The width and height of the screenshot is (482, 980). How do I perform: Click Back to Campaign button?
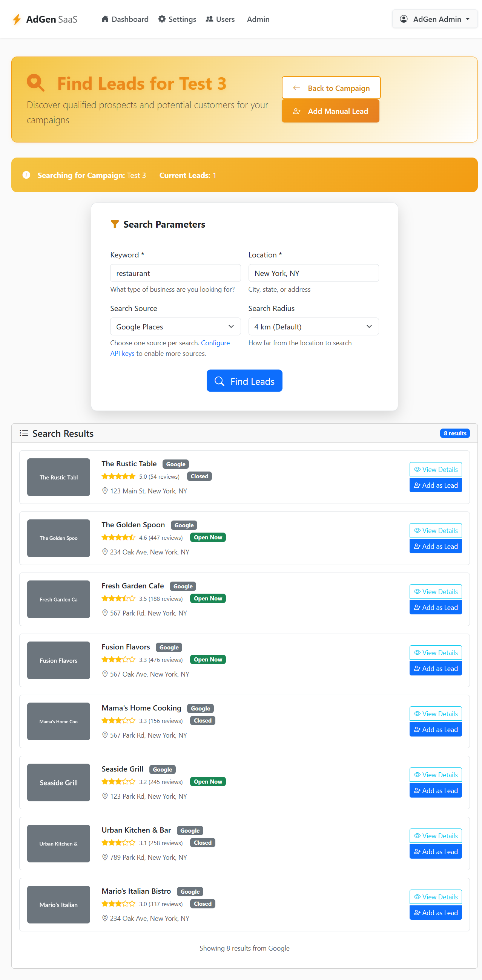tap(331, 88)
